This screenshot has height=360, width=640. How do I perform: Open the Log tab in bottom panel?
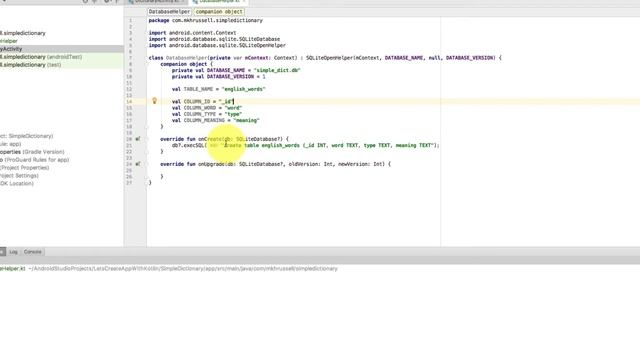(13, 252)
